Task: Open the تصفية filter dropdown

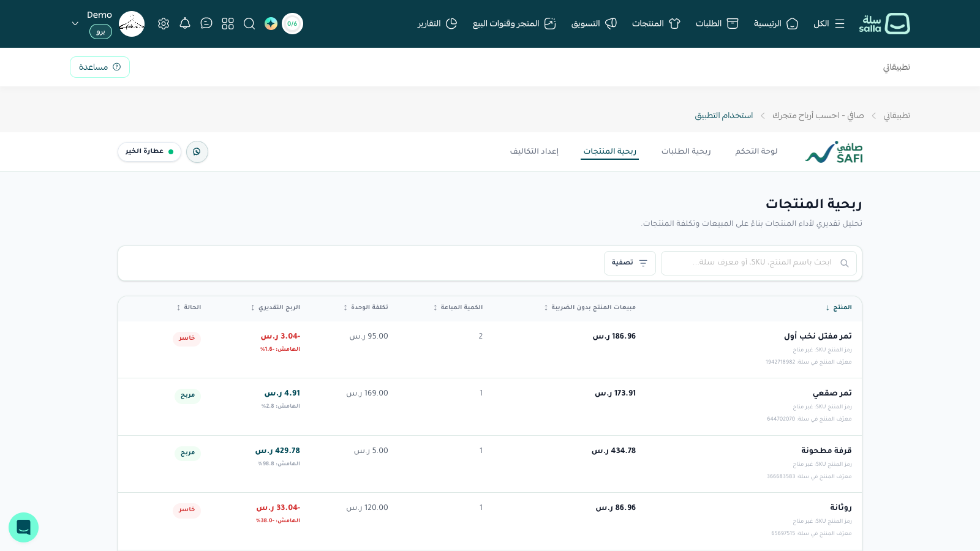Action: [x=630, y=263]
